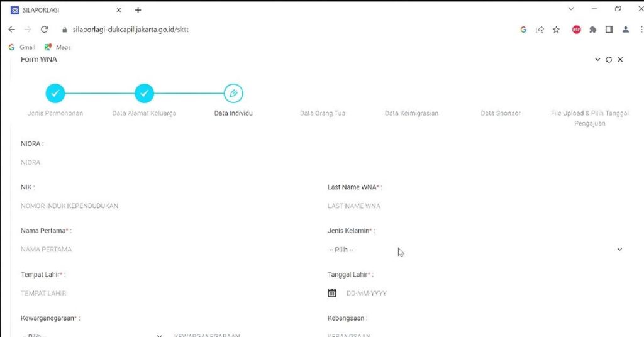Open the Jenis Kelamin dropdown
Screen dimensions: 644x337
[x=475, y=250]
